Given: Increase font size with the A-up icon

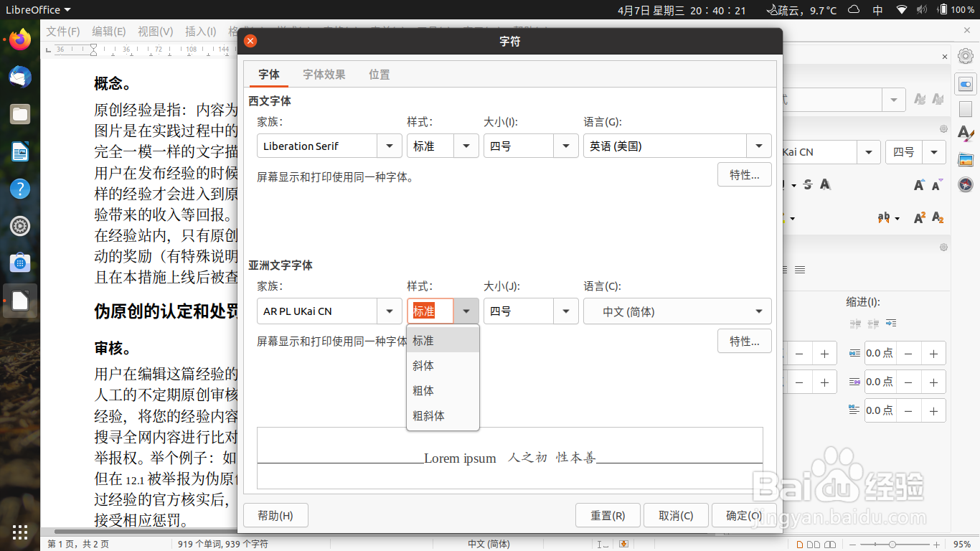Looking at the screenshot, I should pyautogui.click(x=919, y=185).
